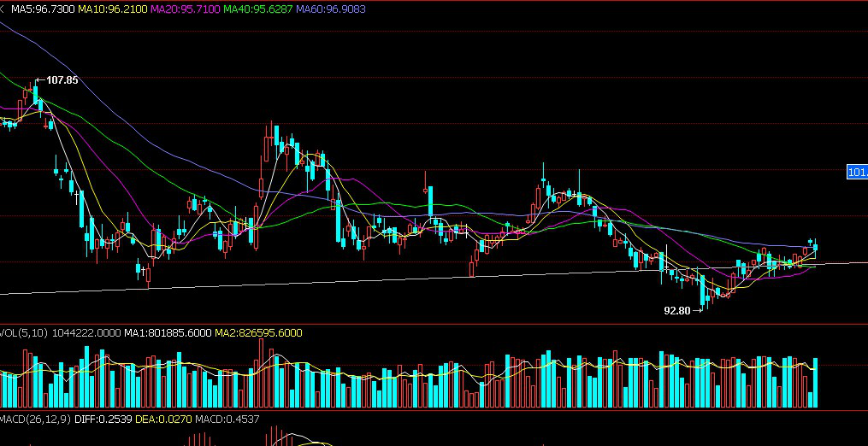Viewport: 868px width, 446px height.
Task: Click the last volume bar on the right
Action: [x=816, y=383]
